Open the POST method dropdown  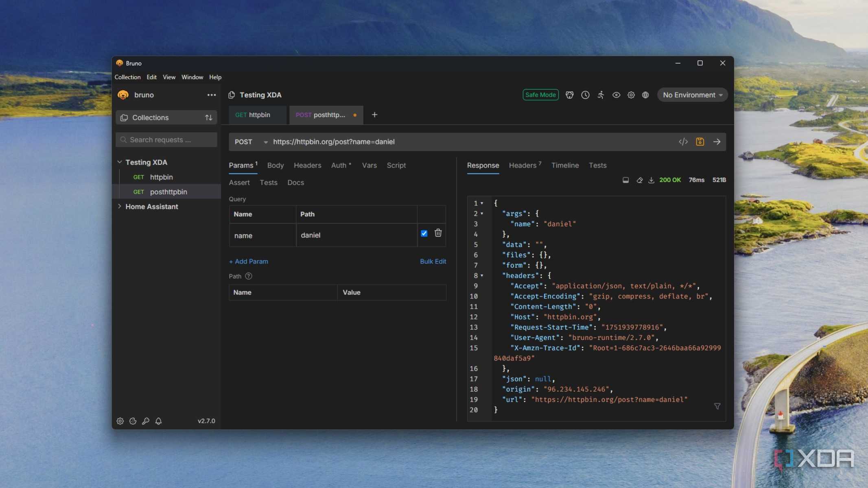[251, 142]
